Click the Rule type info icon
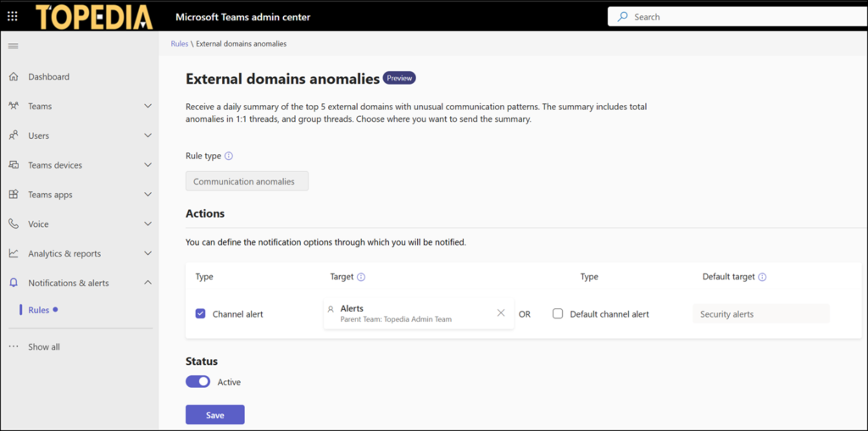Screen dimensions: 868x431 coord(229,156)
